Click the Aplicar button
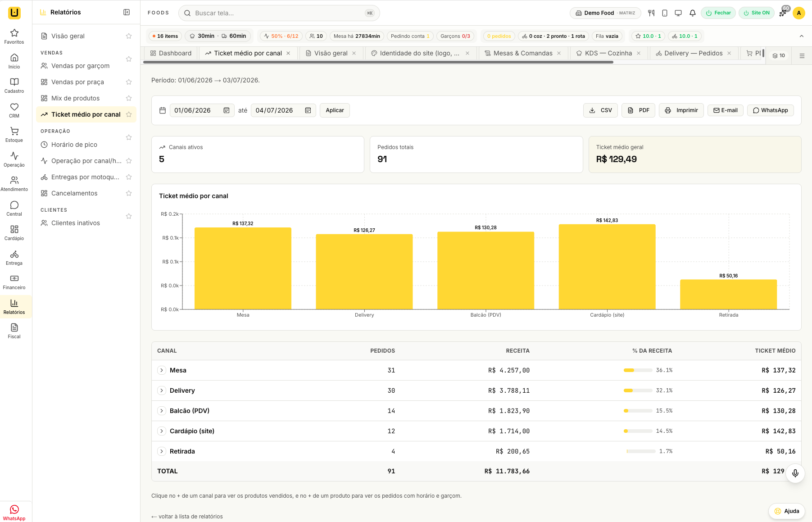 tap(335, 110)
